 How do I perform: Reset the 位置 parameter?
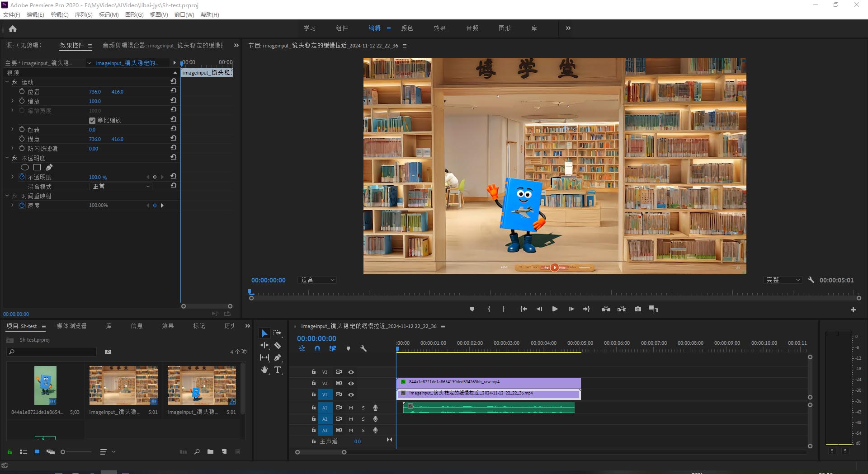pos(173,91)
